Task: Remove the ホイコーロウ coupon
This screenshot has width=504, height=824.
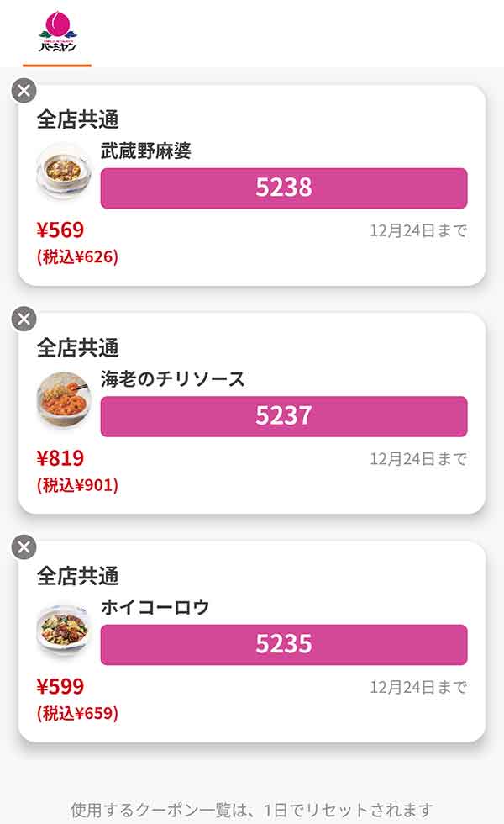Action: [24, 547]
